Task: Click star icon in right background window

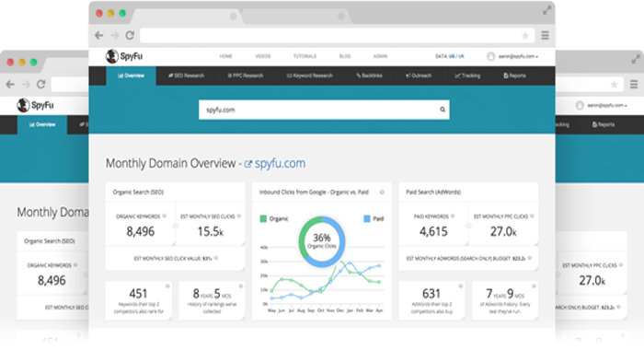Action: click(x=614, y=85)
